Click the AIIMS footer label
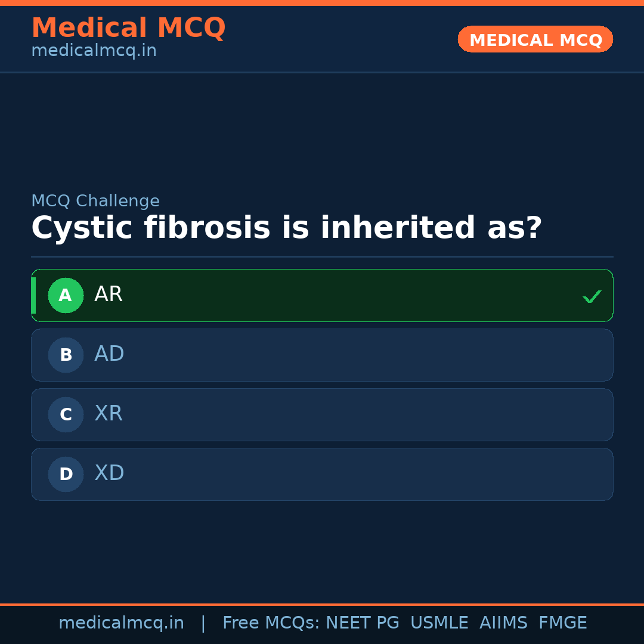644x644 pixels. [x=504, y=622]
